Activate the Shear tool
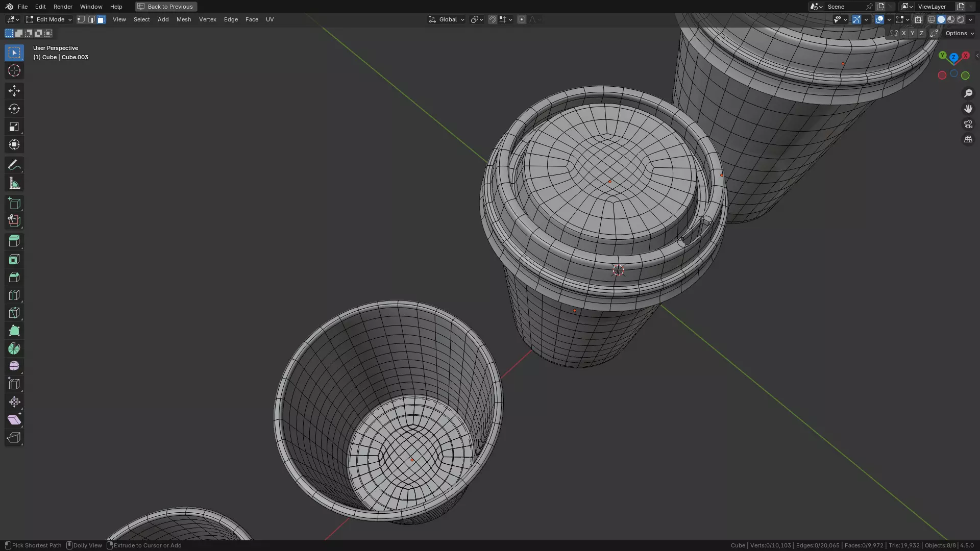Viewport: 980px width, 551px height. point(14,420)
